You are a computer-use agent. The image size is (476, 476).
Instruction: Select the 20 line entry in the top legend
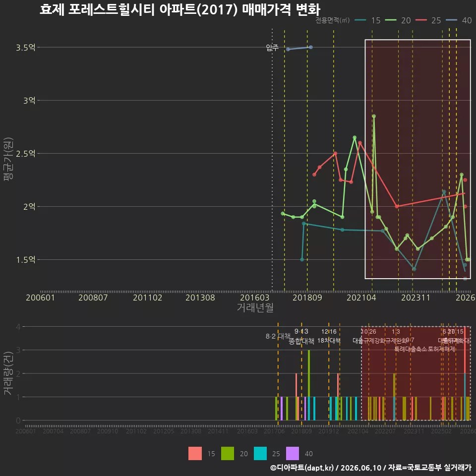pos(398,20)
